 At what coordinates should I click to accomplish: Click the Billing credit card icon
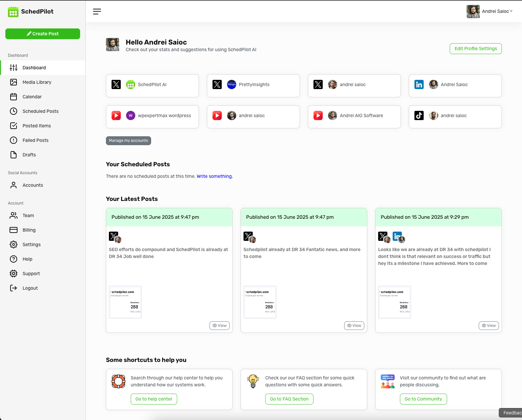click(14, 230)
